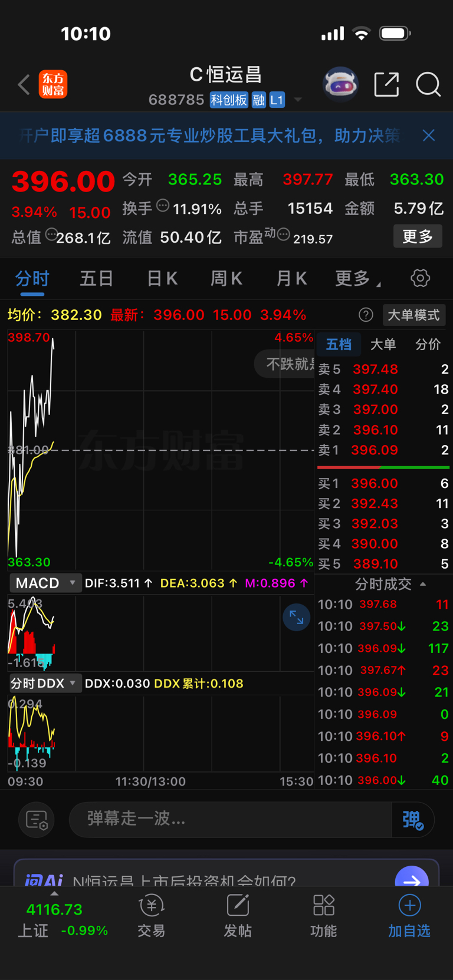Open chart settings hexagon gear icon
Viewport: 453px width, 980px height.
pyautogui.click(x=420, y=278)
